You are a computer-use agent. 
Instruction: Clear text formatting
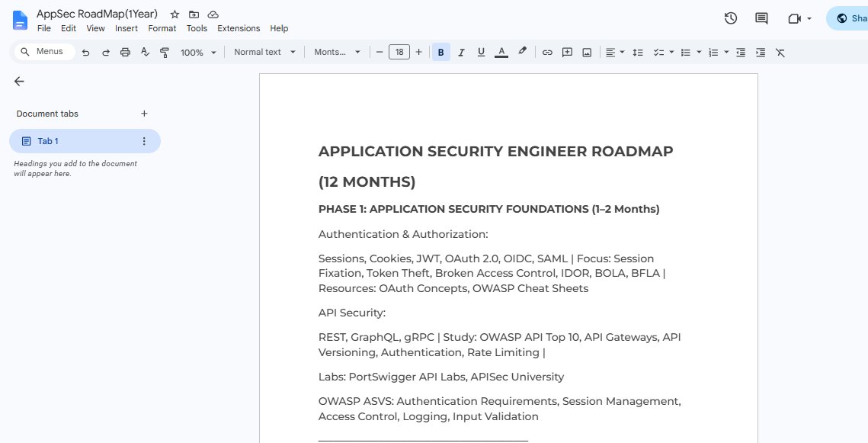(x=780, y=52)
